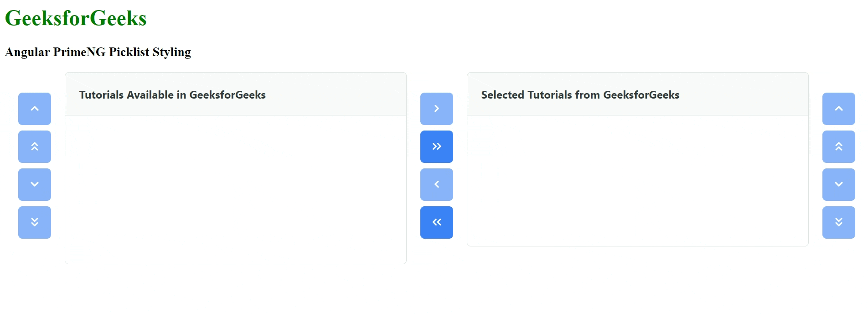Move target item to bottom with double-down arrow

[x=839, y=222]
